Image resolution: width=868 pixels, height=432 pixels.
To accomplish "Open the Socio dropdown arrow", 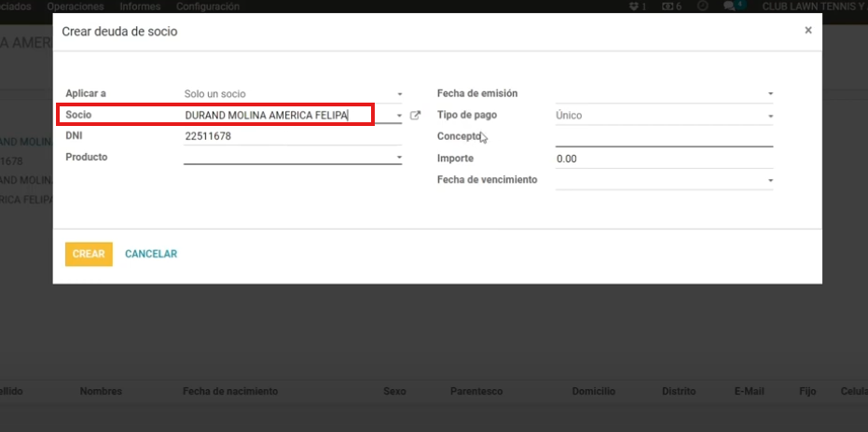I will point(400,116).
